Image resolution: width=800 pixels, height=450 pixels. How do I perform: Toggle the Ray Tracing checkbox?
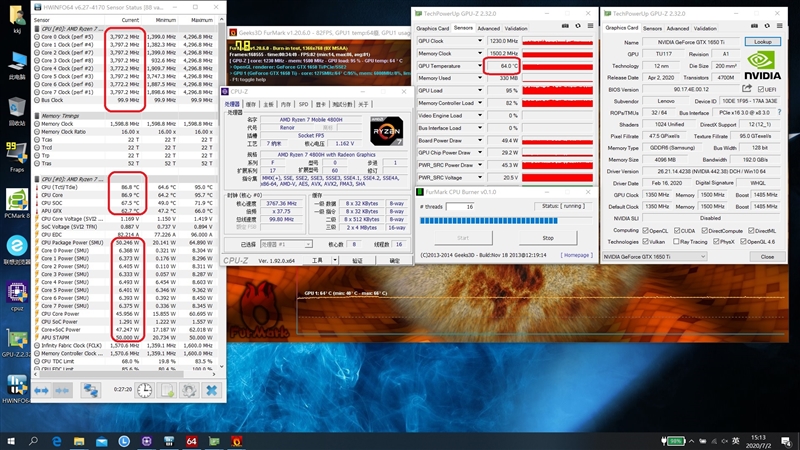[676, 241]
